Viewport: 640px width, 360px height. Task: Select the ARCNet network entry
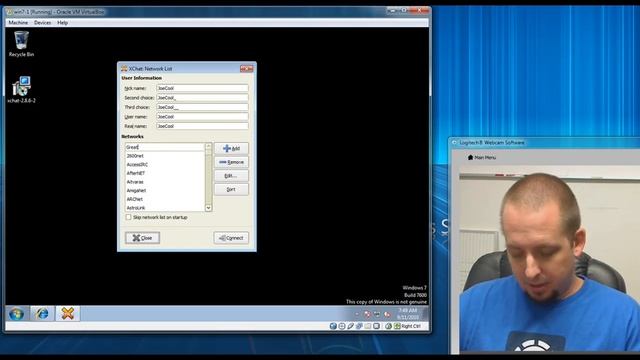[x=164, y=199]
